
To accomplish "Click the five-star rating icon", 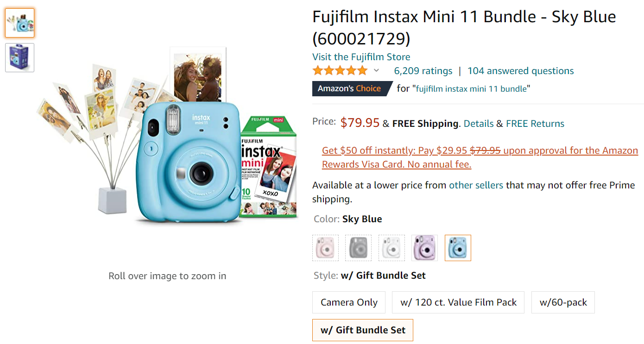I will (x=340, y=71).
